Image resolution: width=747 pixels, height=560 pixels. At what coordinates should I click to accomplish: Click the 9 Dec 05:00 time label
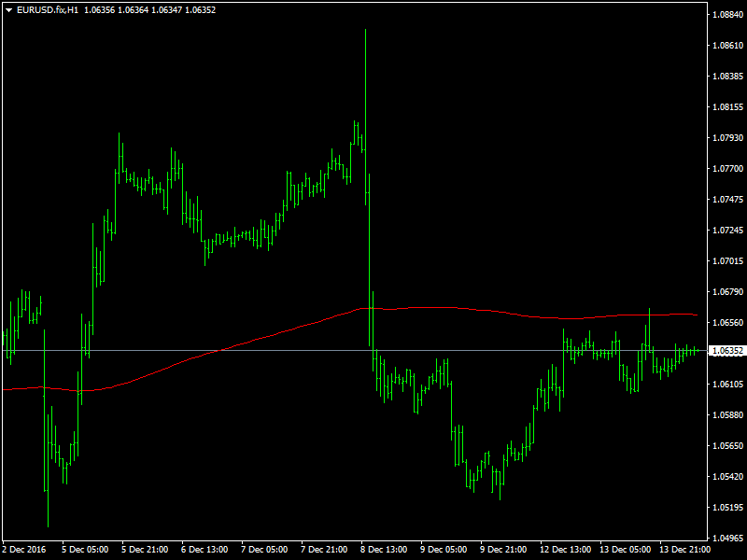tap(444, 550)
